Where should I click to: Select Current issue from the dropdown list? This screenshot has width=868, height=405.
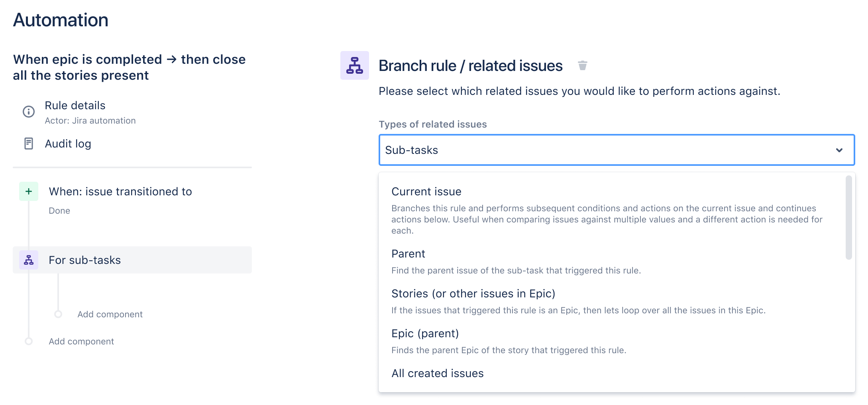[x=426, y=192]
